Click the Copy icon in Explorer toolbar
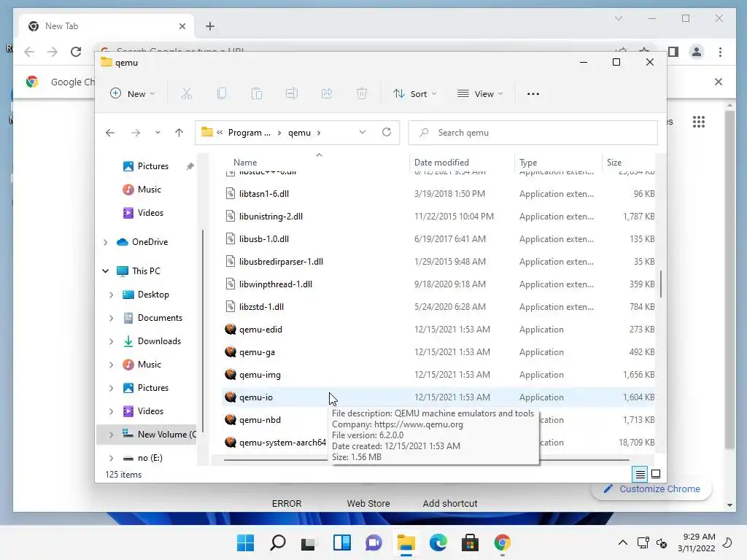747x560 pixels. point(222,94)
